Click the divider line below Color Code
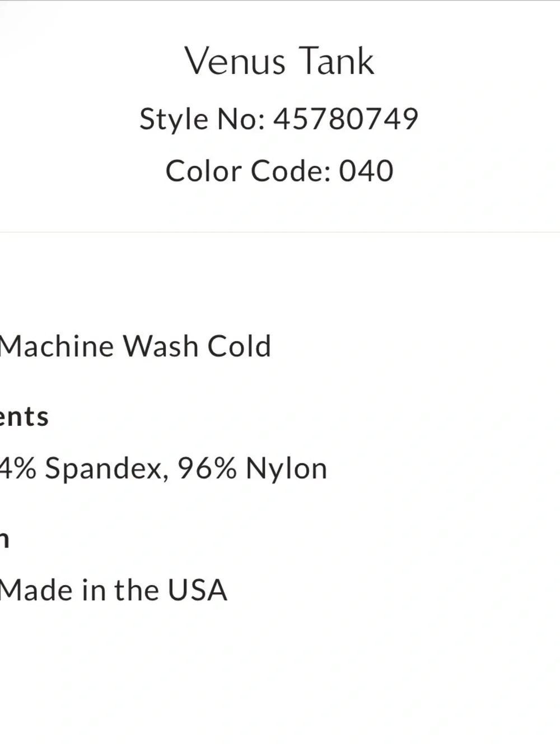The width and height of the screenshot is (560, 747). click(280, 231)
